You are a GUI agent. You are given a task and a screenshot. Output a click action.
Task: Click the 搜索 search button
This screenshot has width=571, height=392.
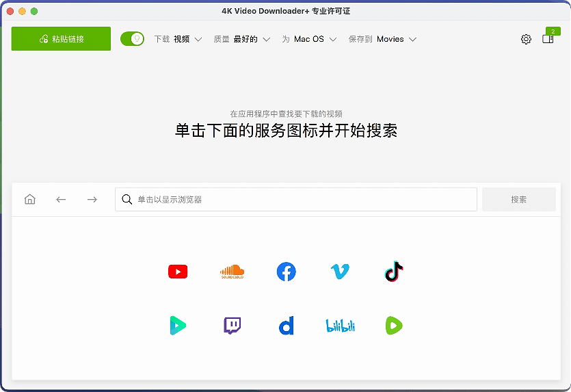point(519,199)
